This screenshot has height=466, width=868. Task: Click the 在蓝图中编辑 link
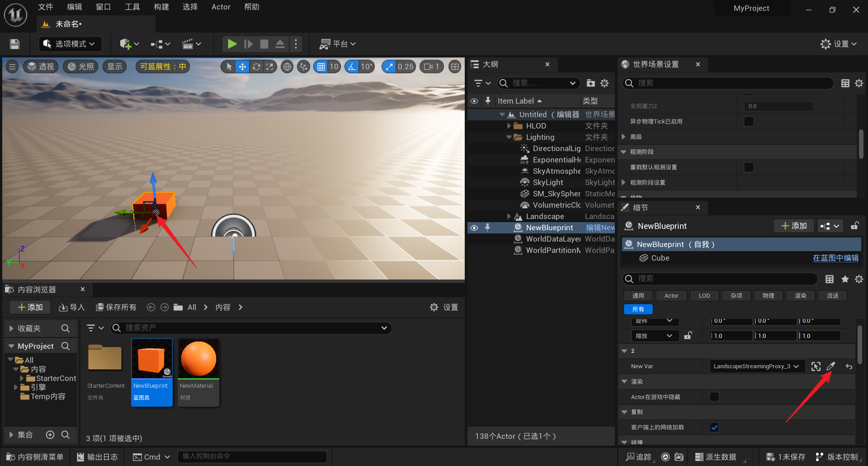coord(835,258)
